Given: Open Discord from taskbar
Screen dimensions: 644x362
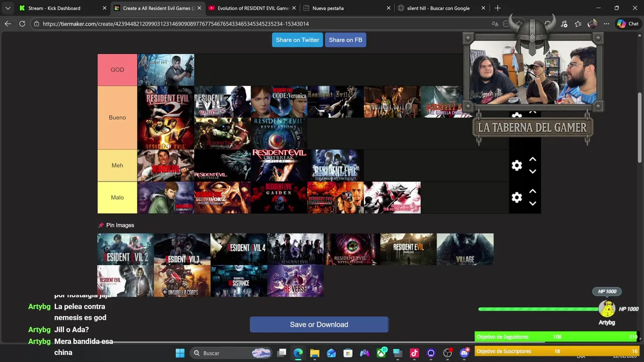Looking at the screenshot, I should (x=464, y=353).
